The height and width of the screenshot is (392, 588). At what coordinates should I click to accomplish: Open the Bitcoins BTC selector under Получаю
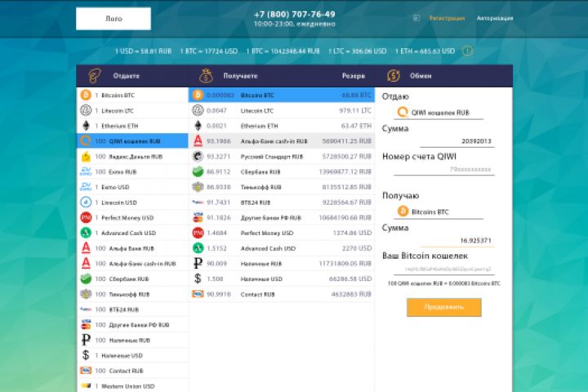(439, 212)
